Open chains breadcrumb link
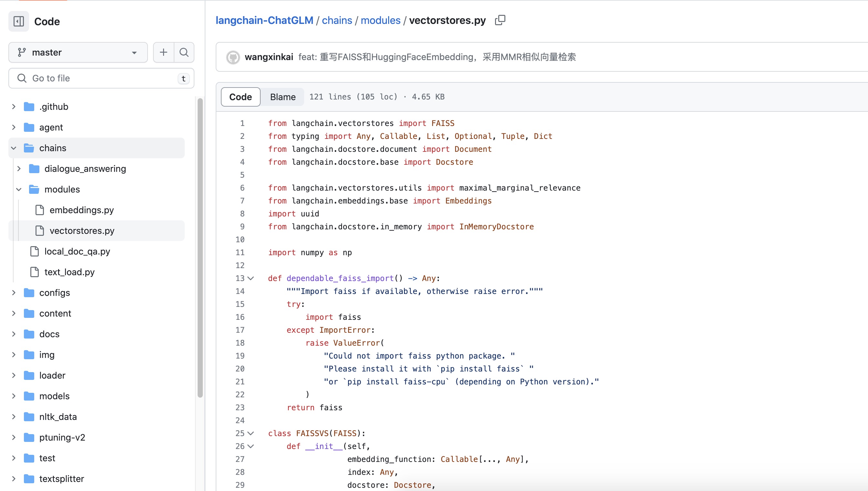The width and height of the screenshot is (868, 491). click(337, 20)
